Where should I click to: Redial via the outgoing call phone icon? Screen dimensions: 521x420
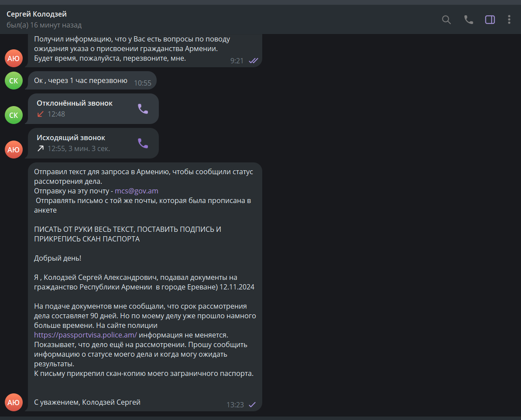coord(143,143)
